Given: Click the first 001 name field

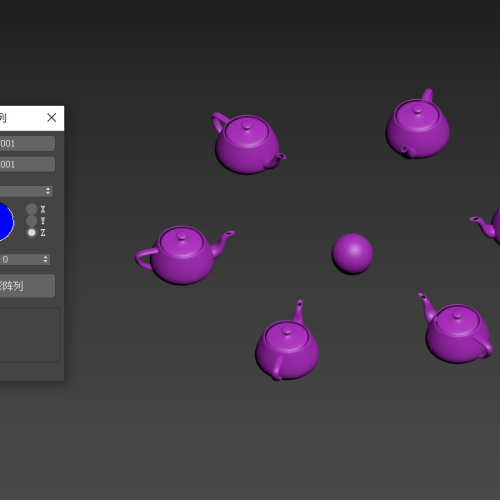Looking at the screenshot, I should [x=27, y=143].
